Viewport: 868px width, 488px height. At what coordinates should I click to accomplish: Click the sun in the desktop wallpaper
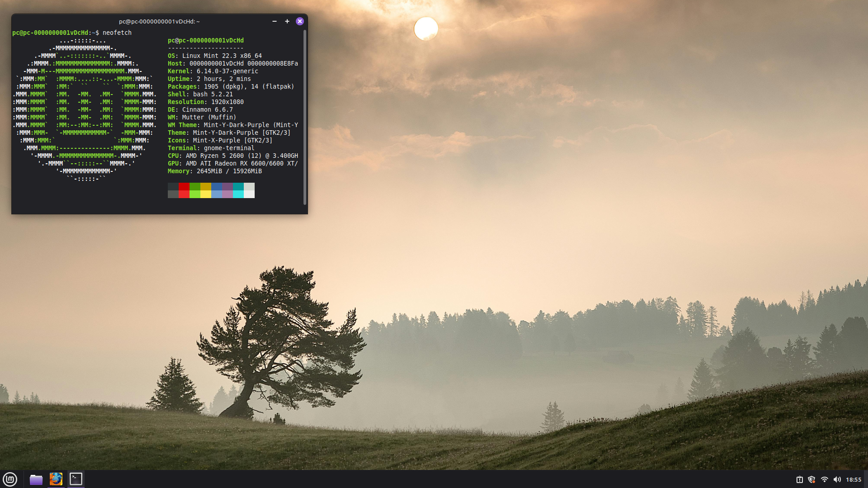click(x=426, y=28)
